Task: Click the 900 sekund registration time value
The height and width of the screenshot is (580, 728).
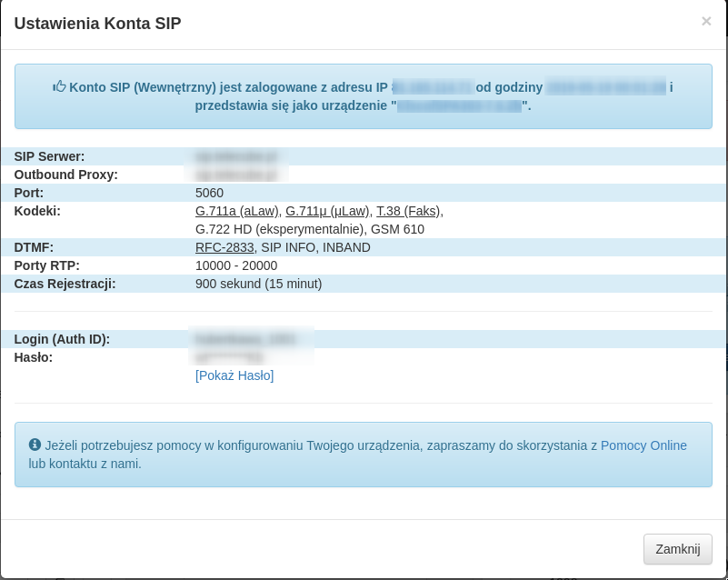Action: [258, 284]
